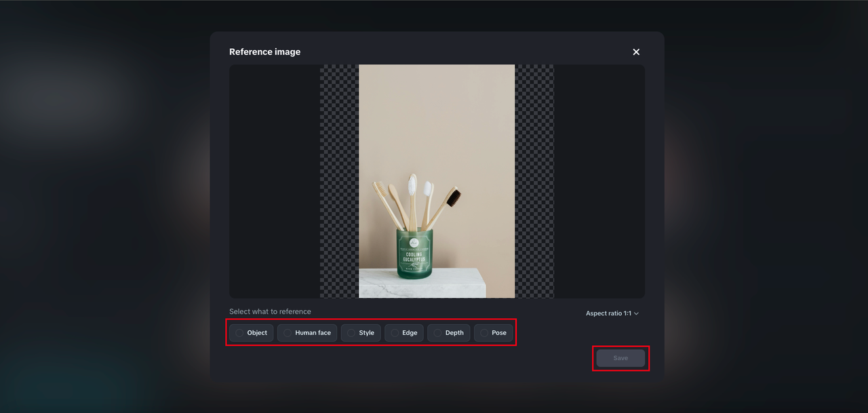Image resolution: width=868 pixels, height=413 pixels.
Task: Enable the Depth reference option
Action: coord(448,333)
